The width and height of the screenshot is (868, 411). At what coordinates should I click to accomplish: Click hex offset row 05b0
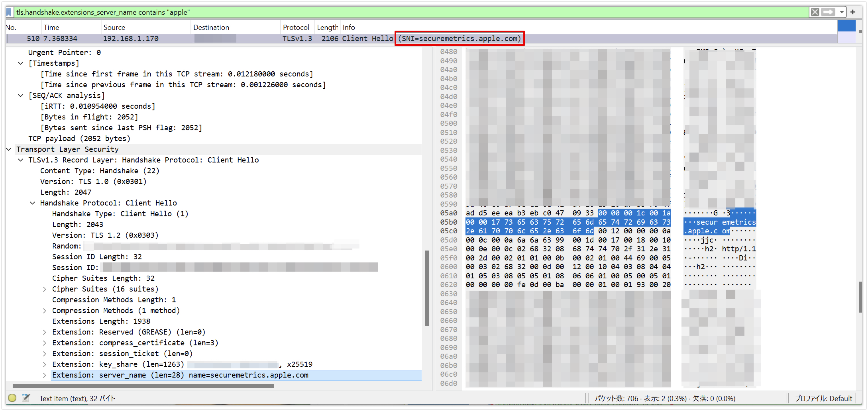point(449,222)
